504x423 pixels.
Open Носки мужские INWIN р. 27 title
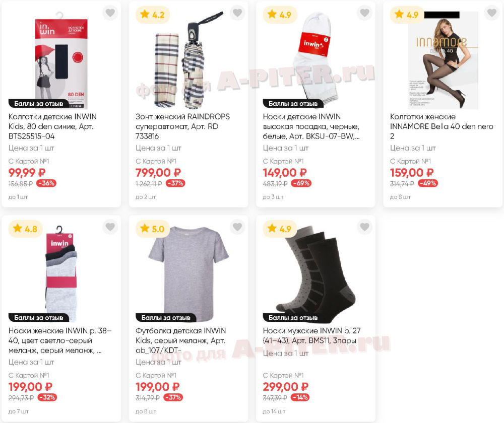(311, 335)
